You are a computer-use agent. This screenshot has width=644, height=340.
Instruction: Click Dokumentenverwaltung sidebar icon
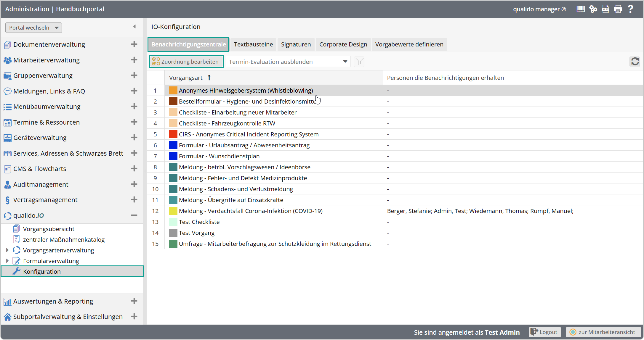pos(8,45)
